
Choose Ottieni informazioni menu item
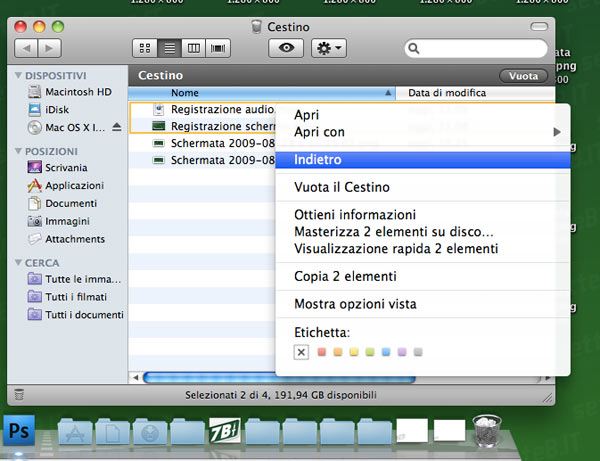click(x=423, y=215)
